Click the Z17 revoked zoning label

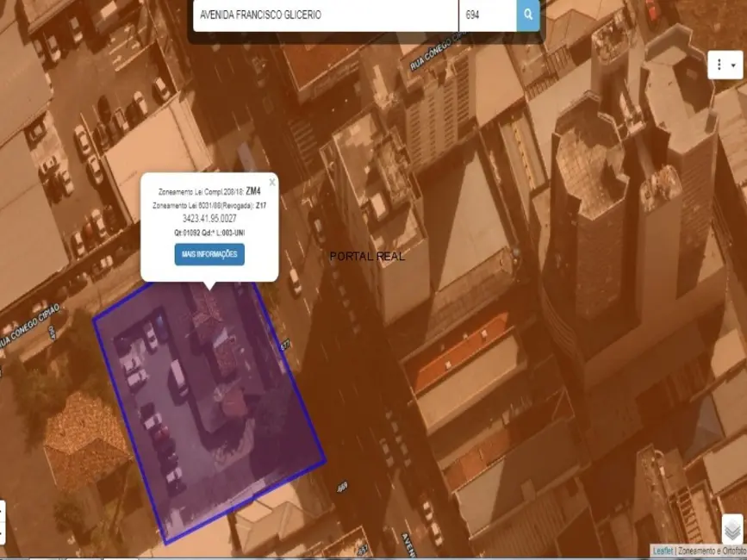coord(261,206)
